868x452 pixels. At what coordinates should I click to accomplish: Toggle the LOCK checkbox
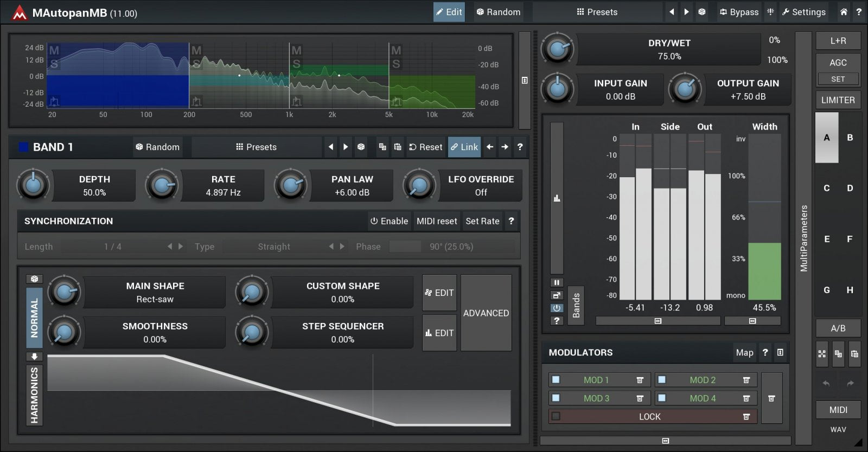click(556, 416)
